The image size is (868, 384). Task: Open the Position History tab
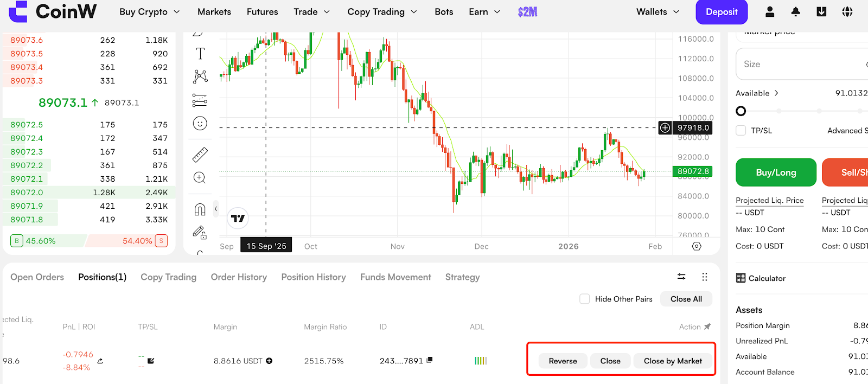(x=314, y=277)
